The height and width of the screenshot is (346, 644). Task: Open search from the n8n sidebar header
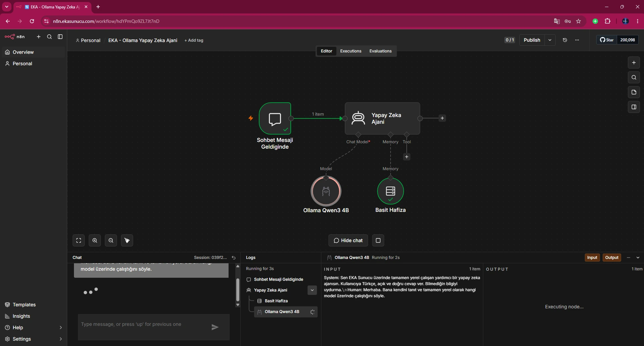pos(49,37)
